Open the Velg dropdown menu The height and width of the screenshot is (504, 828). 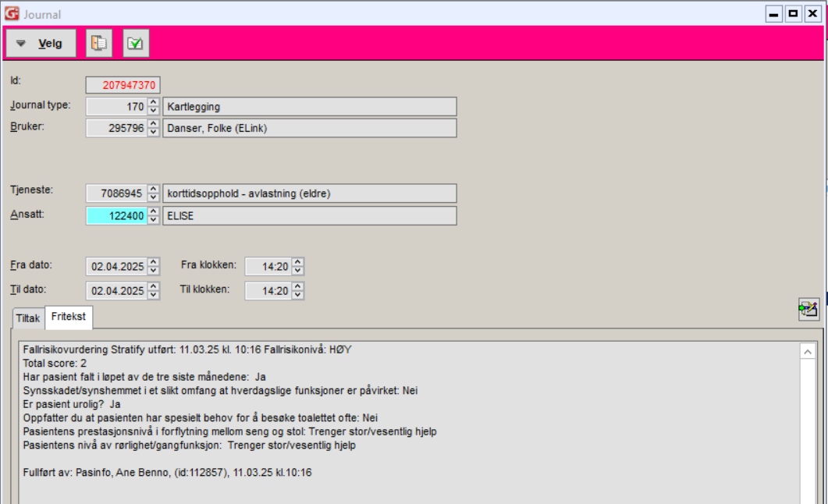point(41,44)
